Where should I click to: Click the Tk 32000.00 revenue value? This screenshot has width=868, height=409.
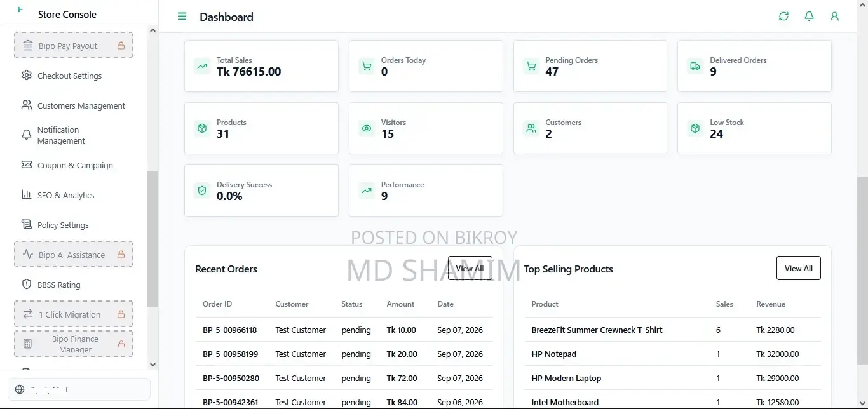777,354
